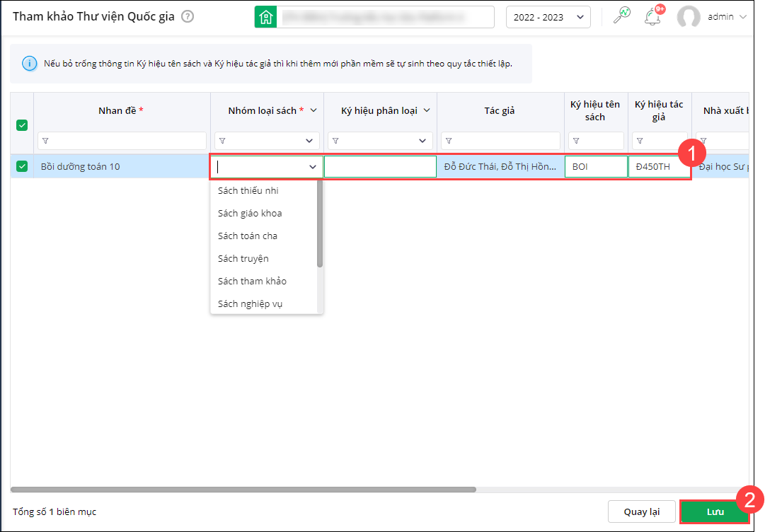Choose Sách tham khảo option

click(x=252, y=281)
